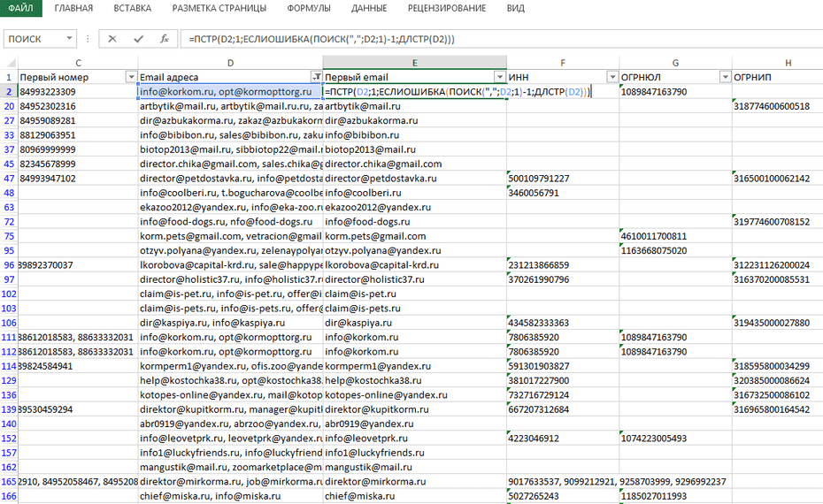823x504 pixels.
Task: Click cell info@bibibon.ru in Первый email
Action: coord(415,134)
